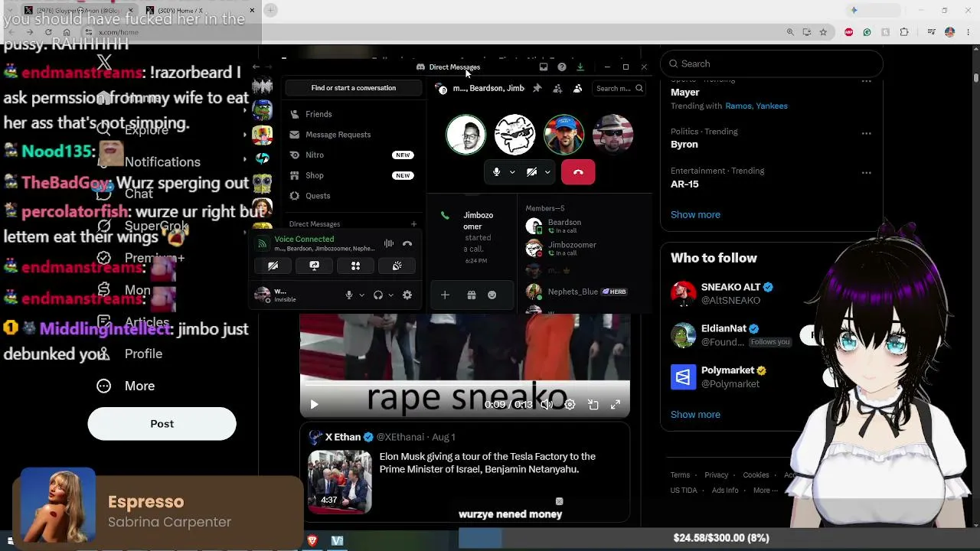This screenshot has width=980, height=551.
Task: Open Terms link in X footer
Action: [680, 475]
